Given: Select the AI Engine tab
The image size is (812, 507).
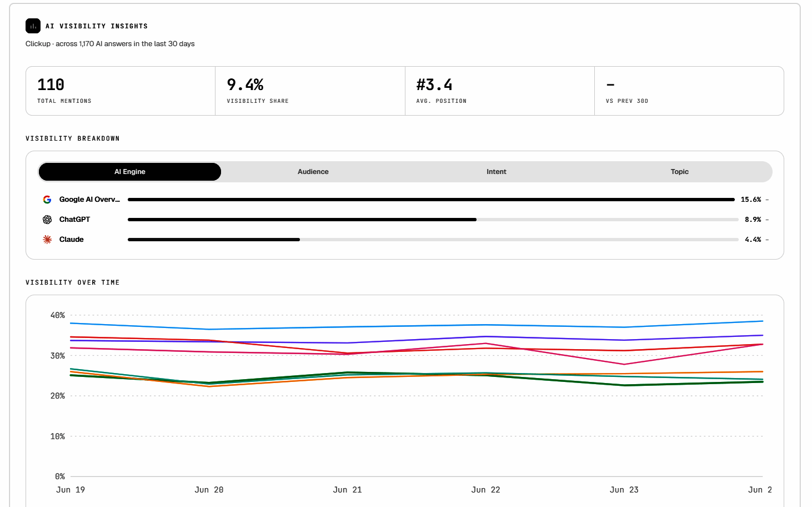Looking at the screenshot, I should click(x=130, y=172).
